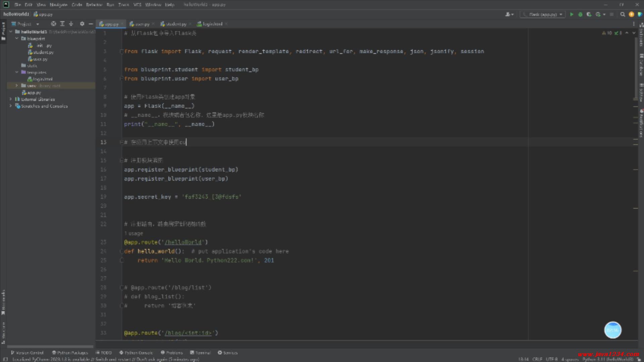Collapse the templates folder
644x362 pixels.
(x=17, y=72)
